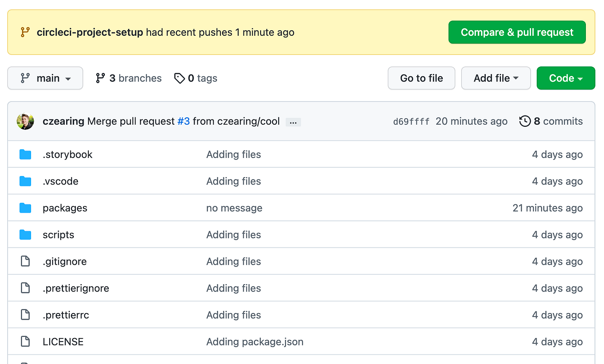Open the green Code dropdown

click(x=566, y=78)
